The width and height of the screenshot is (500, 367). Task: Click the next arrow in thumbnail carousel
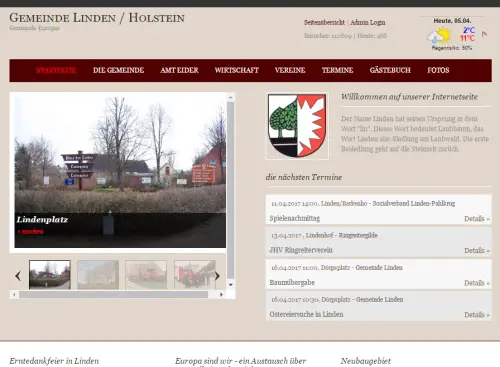coord(217,276)
